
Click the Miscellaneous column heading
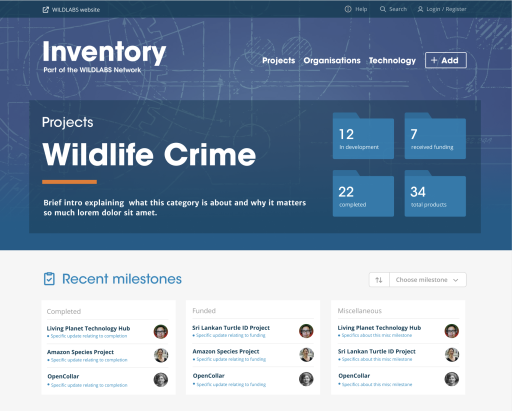(360, 311)
